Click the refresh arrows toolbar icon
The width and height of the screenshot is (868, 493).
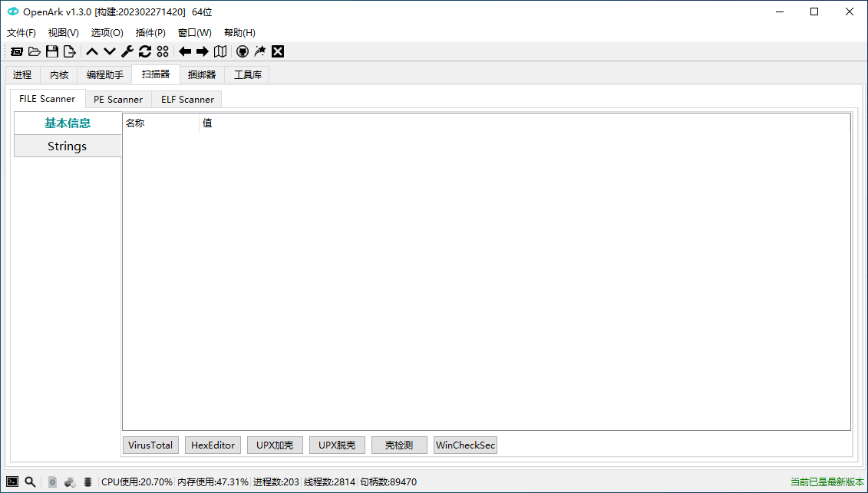[145, 51]
